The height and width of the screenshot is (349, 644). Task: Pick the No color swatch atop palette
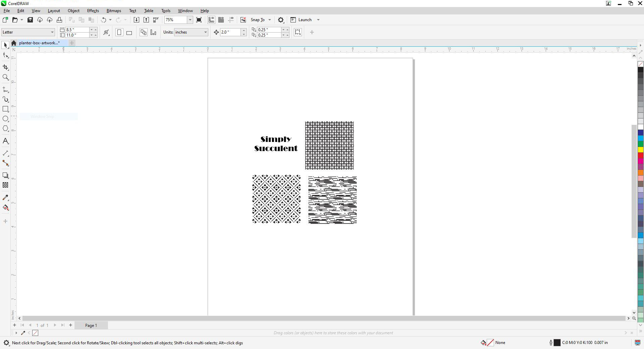point(640,64)
